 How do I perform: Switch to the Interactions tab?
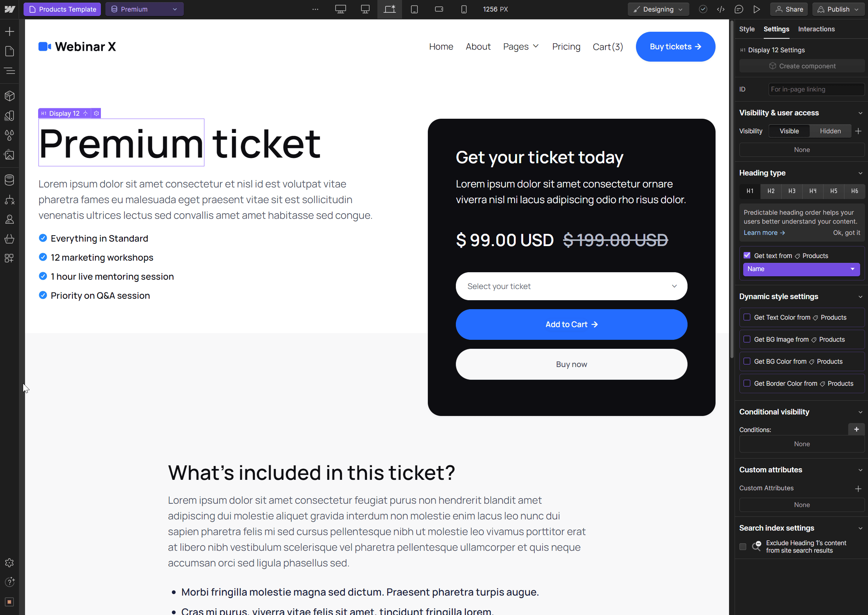816,29
